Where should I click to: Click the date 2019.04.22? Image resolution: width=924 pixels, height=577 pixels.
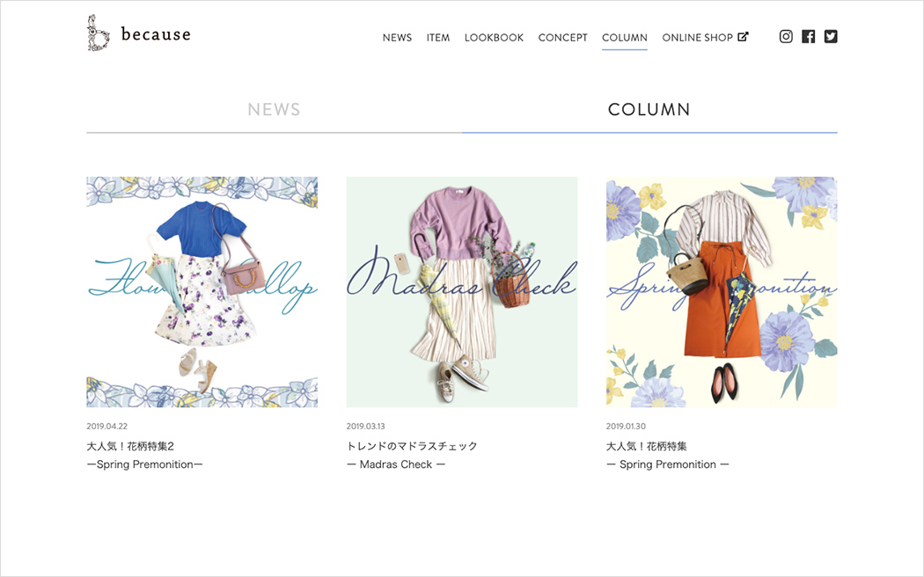106,427
